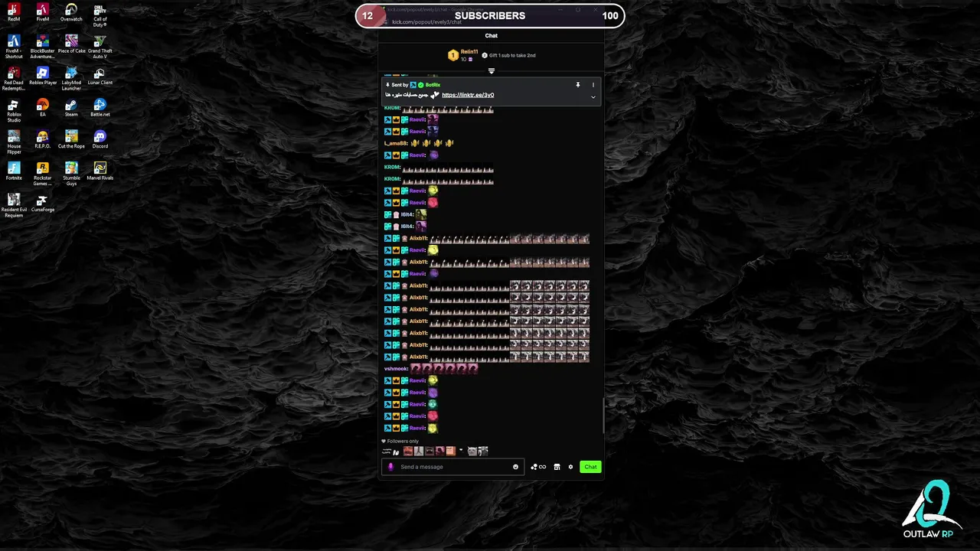Screen dimensions: 980x551
Task: Click the BotRix username in pinned message
Action: point(433,85)
